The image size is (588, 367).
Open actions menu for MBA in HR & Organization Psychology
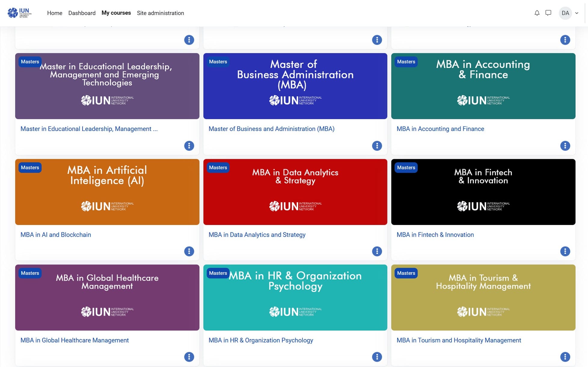(377, 357)
